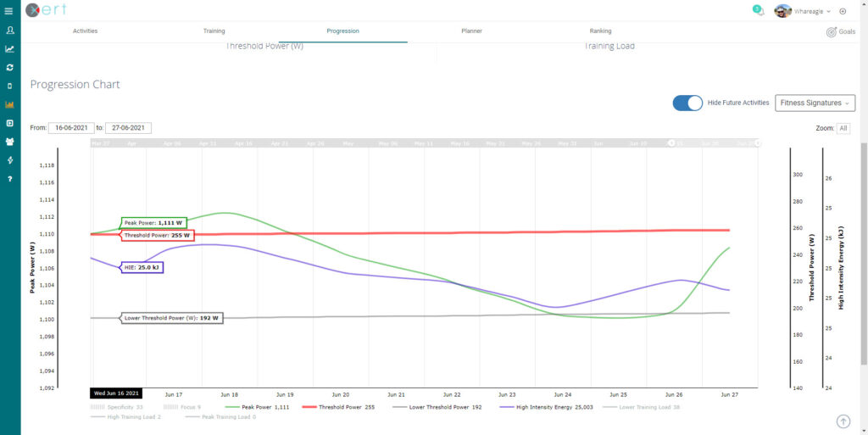Switch to the Activities tab
The image size is (868, 435).
point(85,31)
